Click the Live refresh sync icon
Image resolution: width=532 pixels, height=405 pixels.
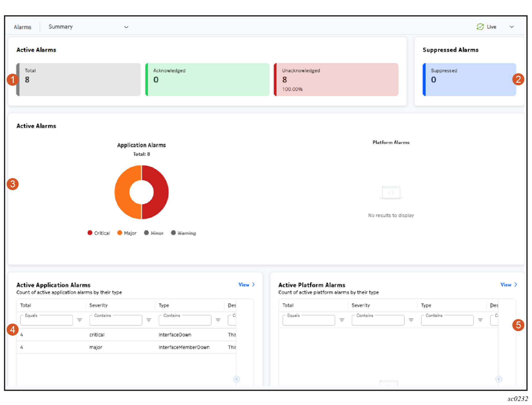tap(480, 27)
